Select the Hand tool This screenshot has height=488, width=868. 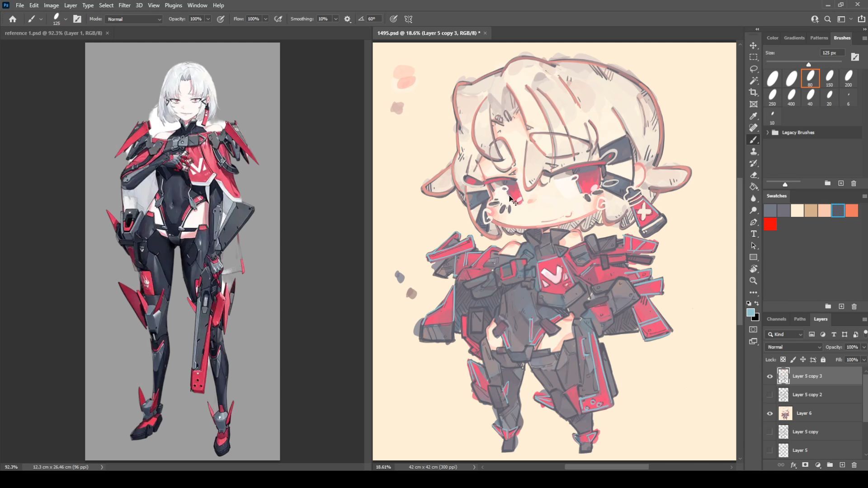point(753,269)
